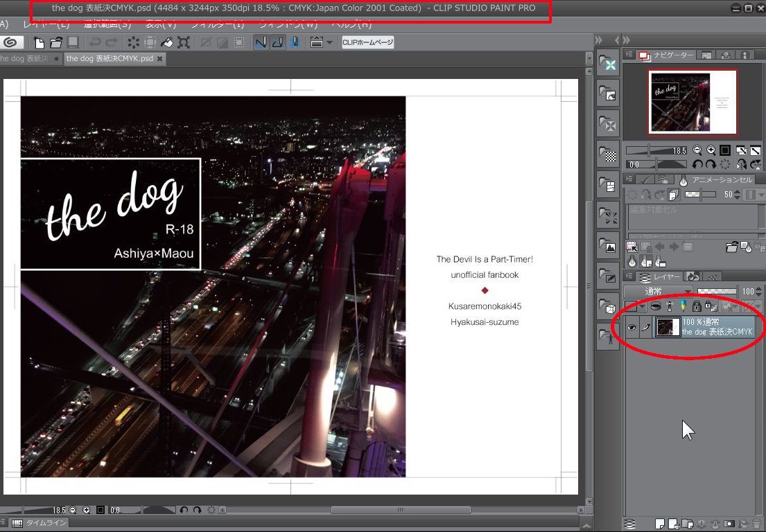Click the Scale/Rotate transform icon
The width and height of the screenshot is (766, 532).
pyautogui.click(x=184, y=42)
